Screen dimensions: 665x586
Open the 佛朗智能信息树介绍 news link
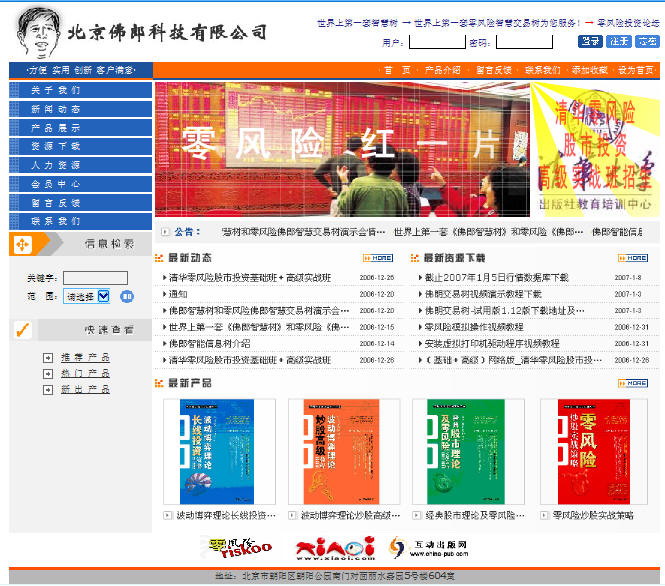(210, 343)
